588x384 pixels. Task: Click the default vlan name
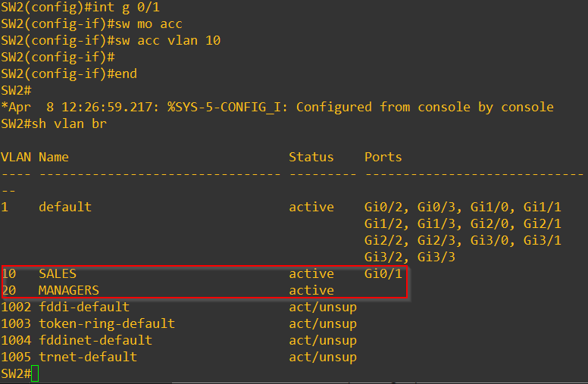[65, 207]
